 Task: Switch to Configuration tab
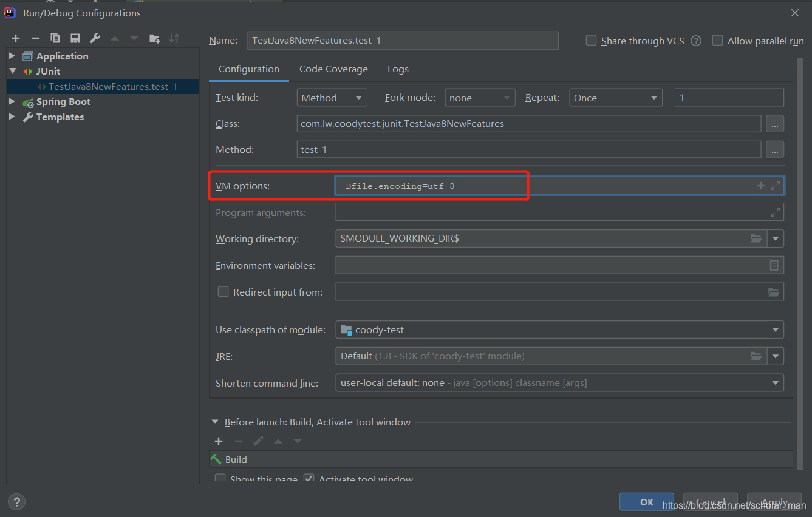tap(249, 69)
